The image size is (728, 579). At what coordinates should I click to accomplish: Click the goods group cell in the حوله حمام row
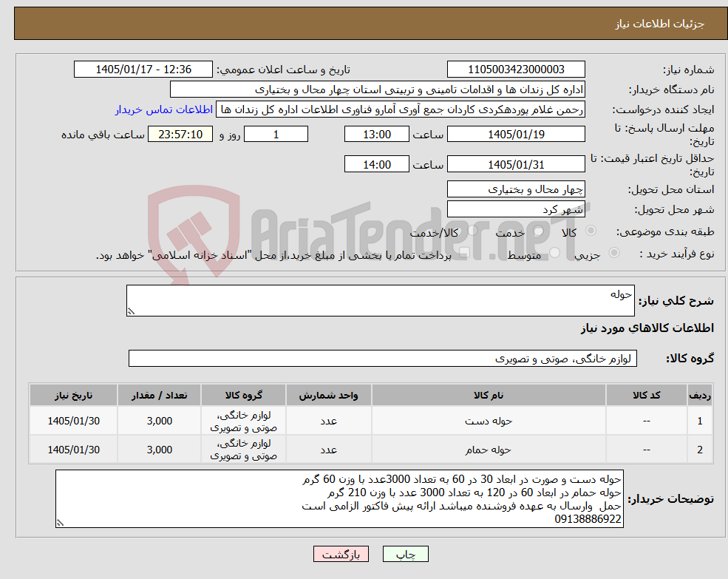point(243,450)
